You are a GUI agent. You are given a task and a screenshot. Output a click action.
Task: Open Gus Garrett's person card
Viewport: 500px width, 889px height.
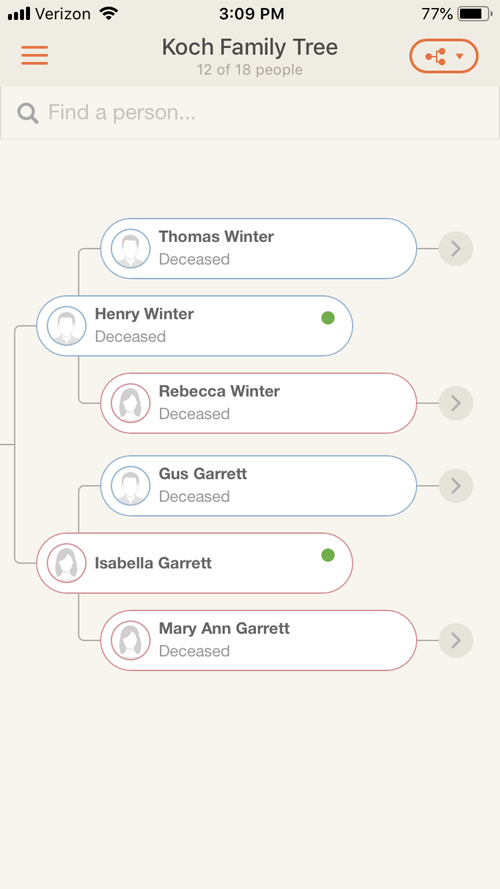pyautogui.click(x=259, y=486)
